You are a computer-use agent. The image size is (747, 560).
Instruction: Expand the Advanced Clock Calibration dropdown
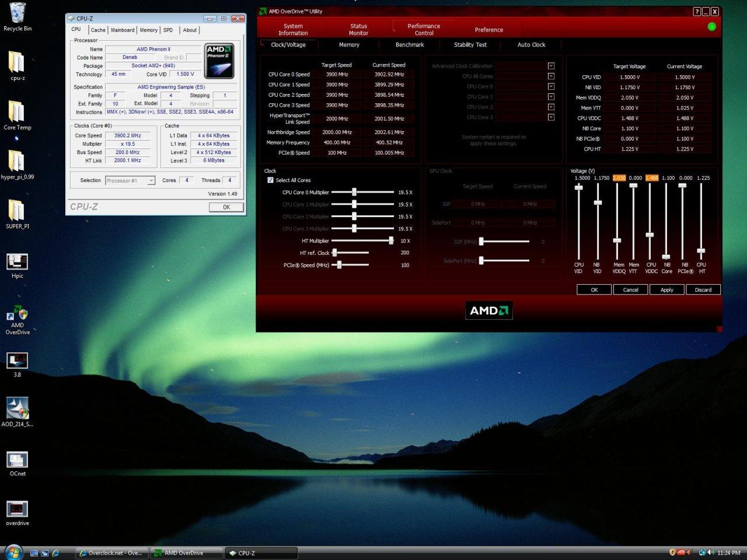(551, 66)
